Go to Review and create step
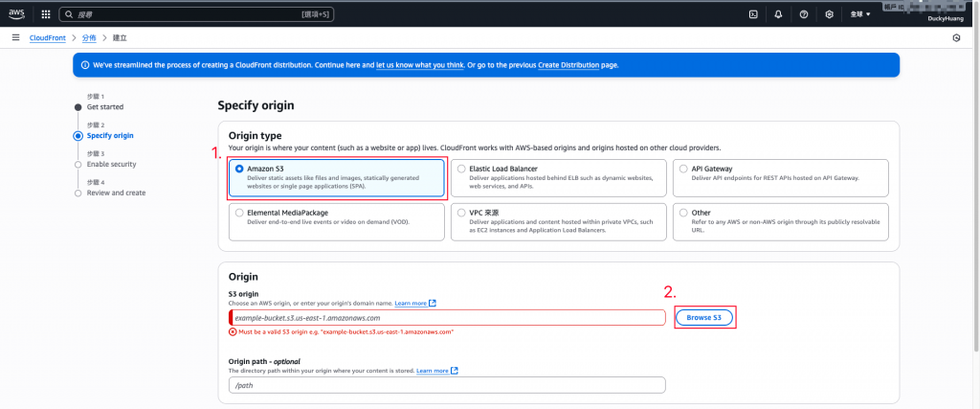This screenshot has width=980, height=409. pos(116,193)
